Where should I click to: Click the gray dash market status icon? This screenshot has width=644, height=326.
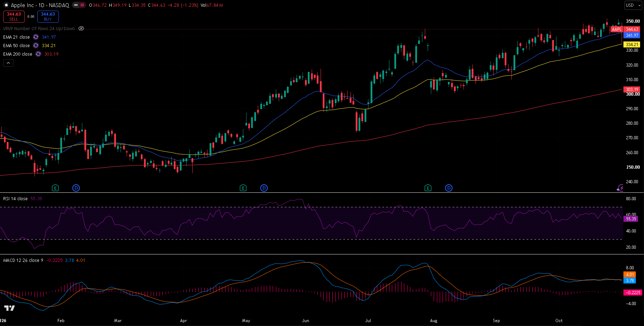[76, 5]
